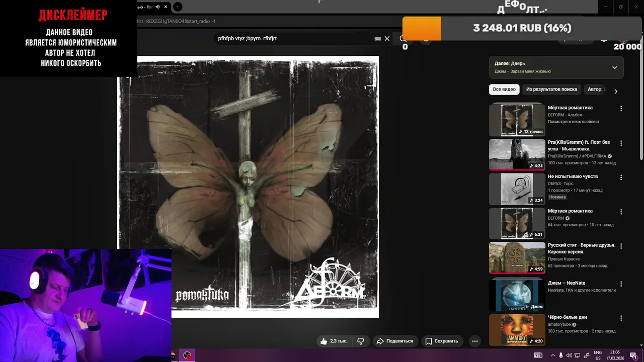The height and width of the screenshot is (362, 644).
Task: Open the Pra(Killa'Gramm) / #PDVLFIRMA channel link
Action: click(577, 156)
